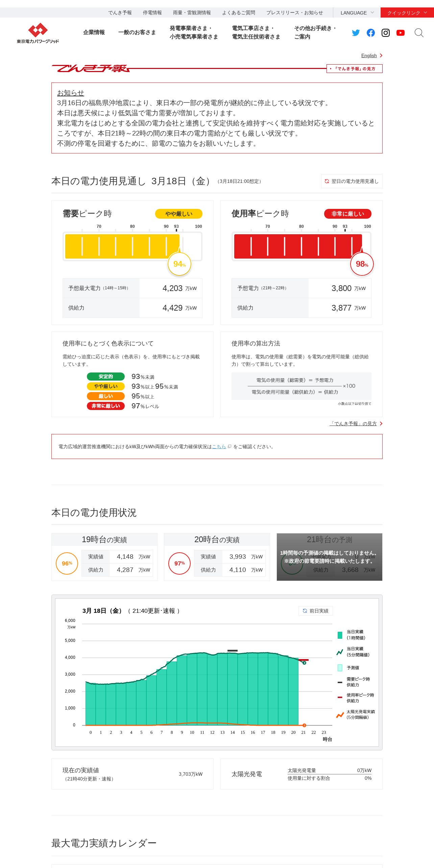Click the 非常に厳しい red status badge on 使用率ピーク時
The height and width of the screenshot is (868, 434).
pyautogui.click(x=348, y=214)
